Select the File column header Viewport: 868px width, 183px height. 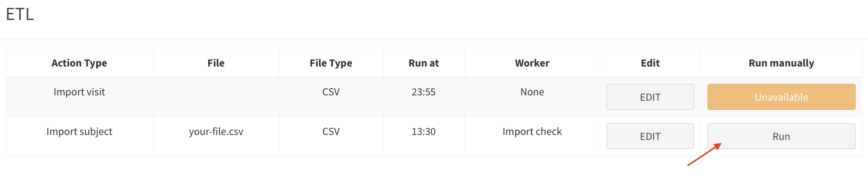(216, 63)
